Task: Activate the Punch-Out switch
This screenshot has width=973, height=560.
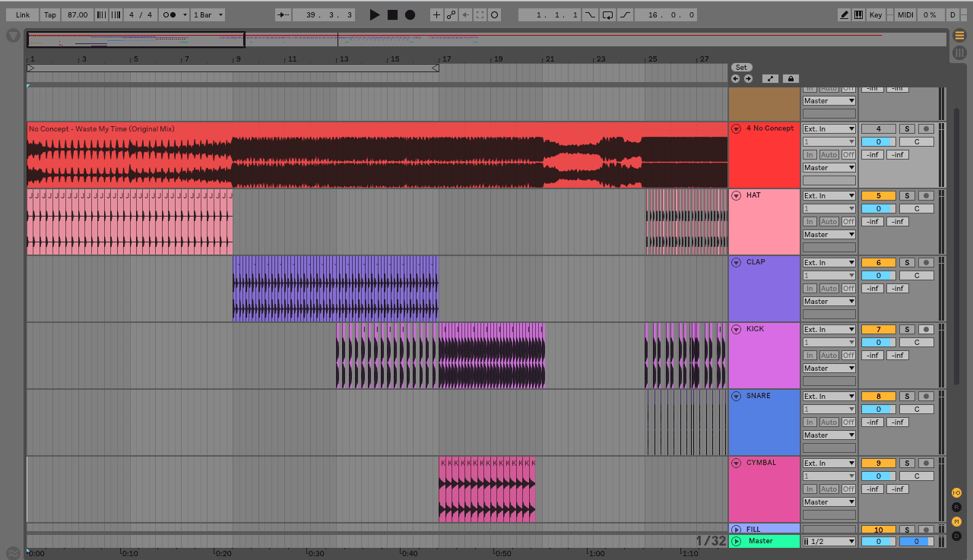Action: [625, 14]
